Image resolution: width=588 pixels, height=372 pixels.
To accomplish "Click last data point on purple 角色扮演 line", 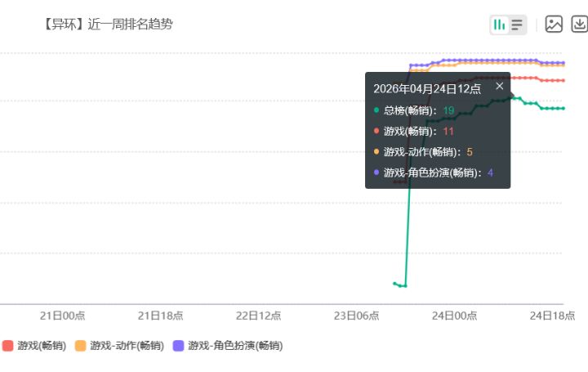I will click(x=563, y=63).
